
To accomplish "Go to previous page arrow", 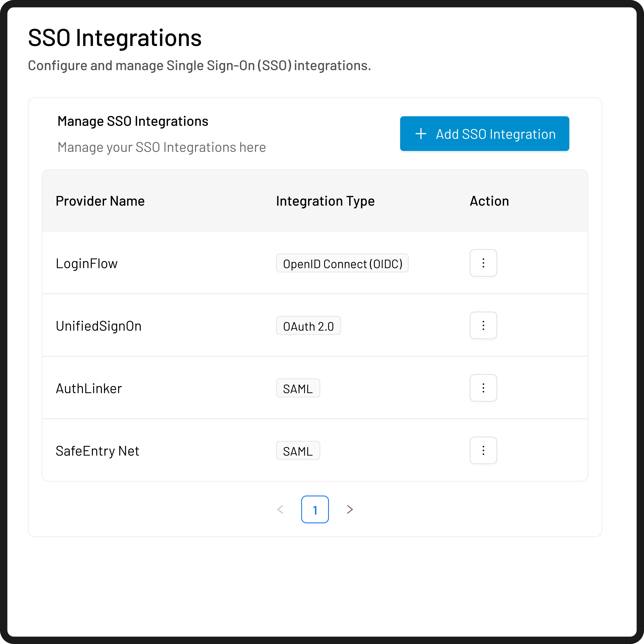I will click(x=280, y=509).
